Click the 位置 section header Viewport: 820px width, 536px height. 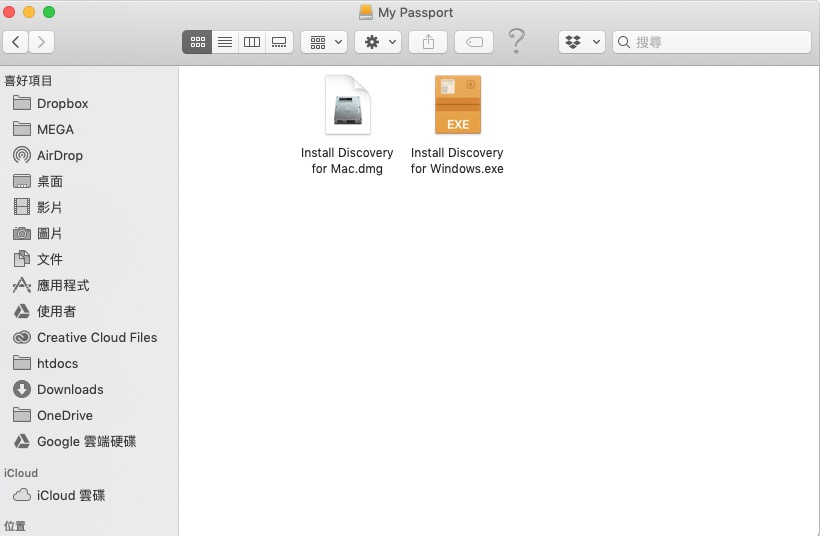pos(15,526)
